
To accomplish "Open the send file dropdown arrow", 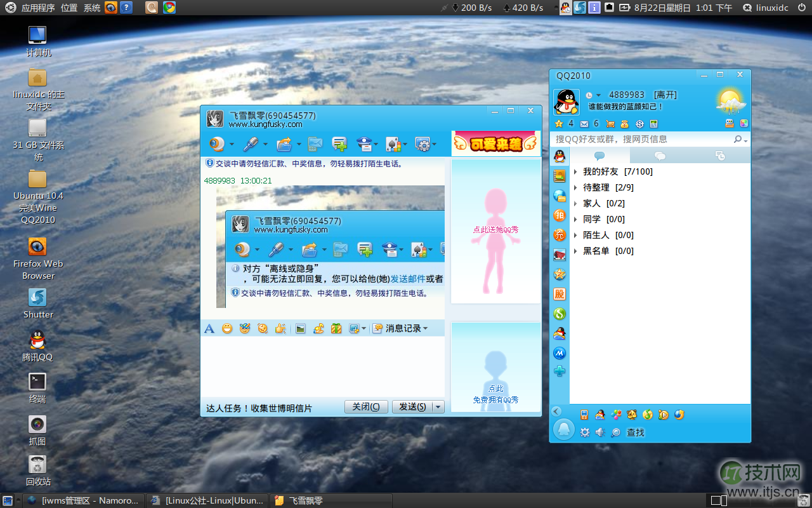I will pyautogui.click(x=298, y=145).
